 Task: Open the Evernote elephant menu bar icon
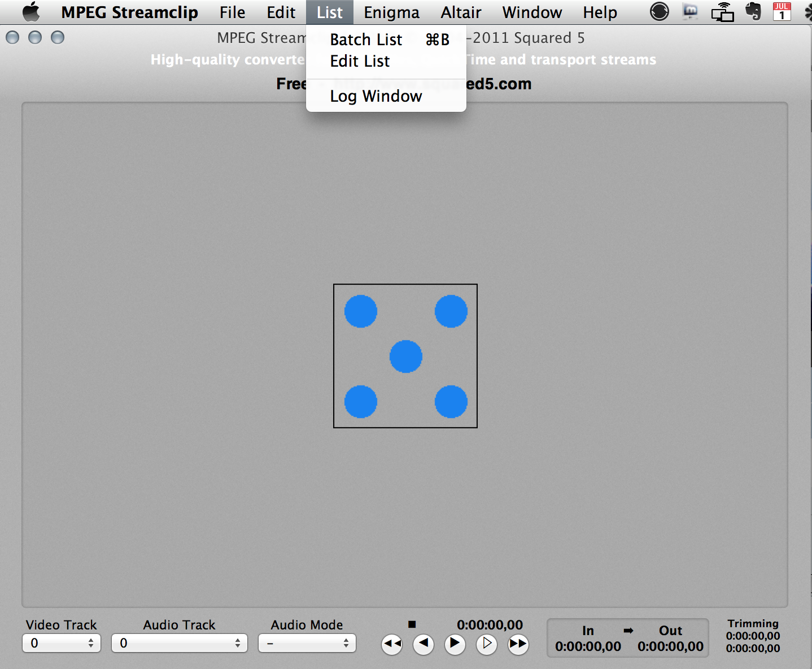click(x=753, y=12)
